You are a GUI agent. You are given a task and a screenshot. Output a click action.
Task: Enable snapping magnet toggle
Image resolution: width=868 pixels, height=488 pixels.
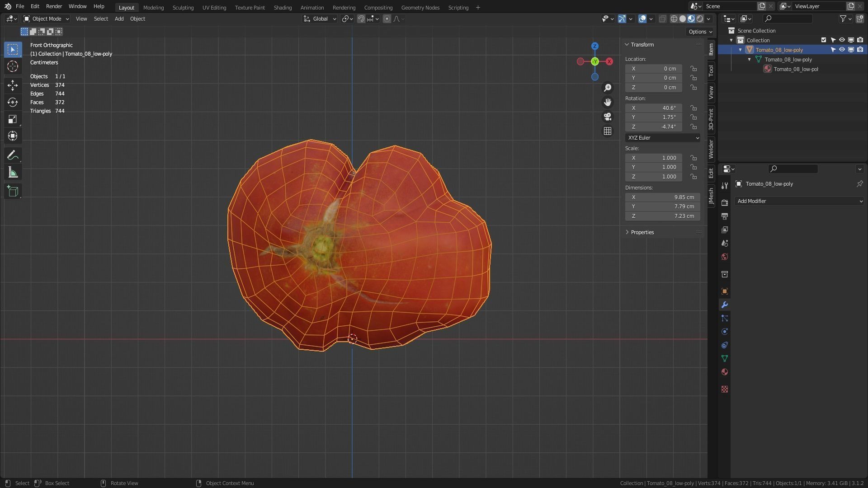coord(361,19)
